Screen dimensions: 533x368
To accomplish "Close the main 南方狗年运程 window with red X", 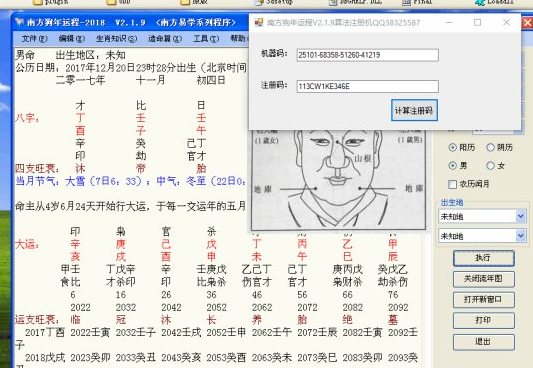I will (528, 23).
